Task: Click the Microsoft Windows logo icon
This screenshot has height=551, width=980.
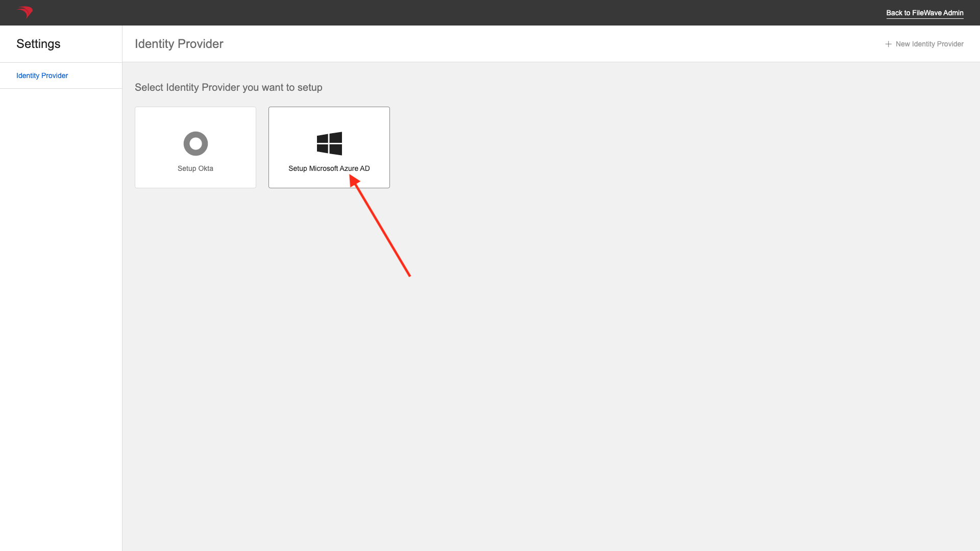Action: click(x=329, y=143)
